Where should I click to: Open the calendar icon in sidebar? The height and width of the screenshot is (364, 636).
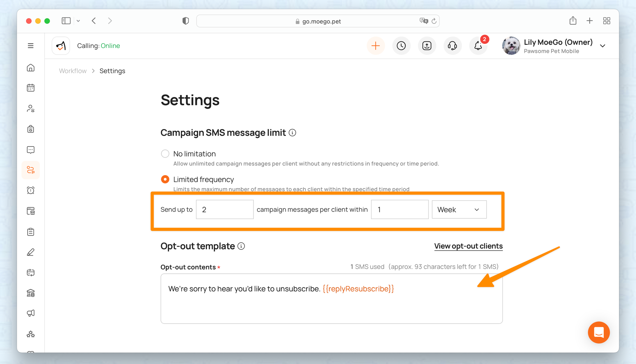pos(31,88)
